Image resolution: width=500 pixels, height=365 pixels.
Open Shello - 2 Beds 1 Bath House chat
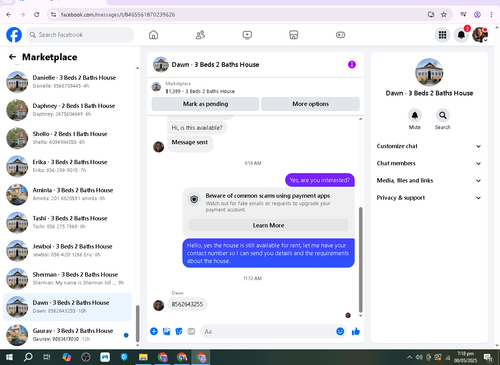click(x=68, y=138)
